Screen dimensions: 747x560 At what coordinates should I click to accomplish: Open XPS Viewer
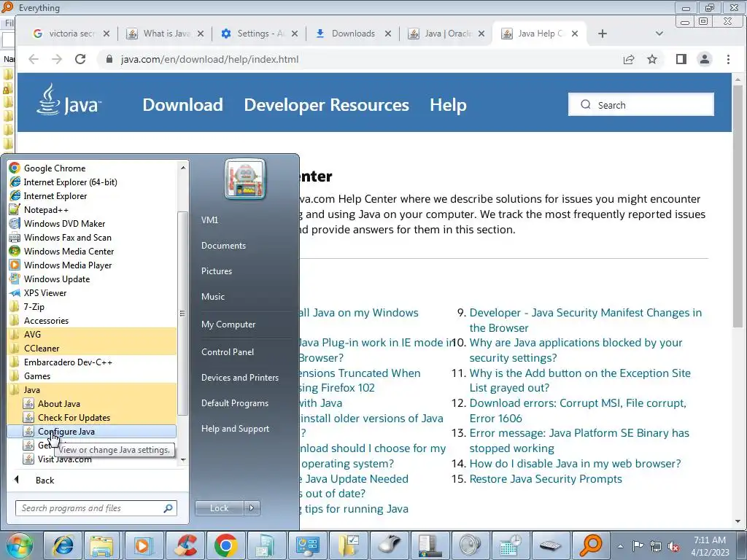(45, 293)
